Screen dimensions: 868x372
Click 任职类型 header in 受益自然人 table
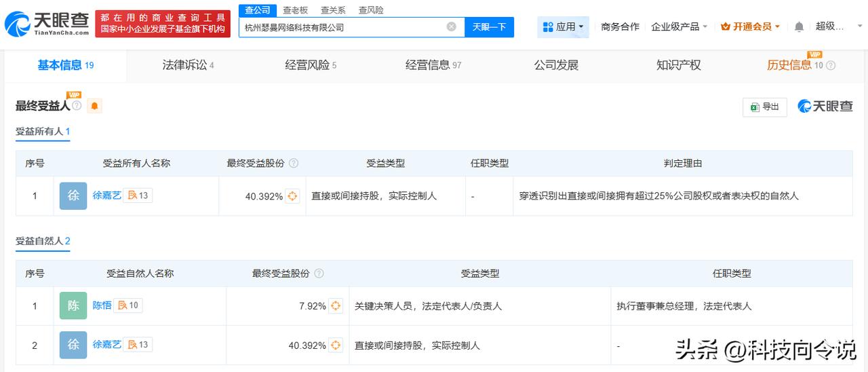point(732,274)
